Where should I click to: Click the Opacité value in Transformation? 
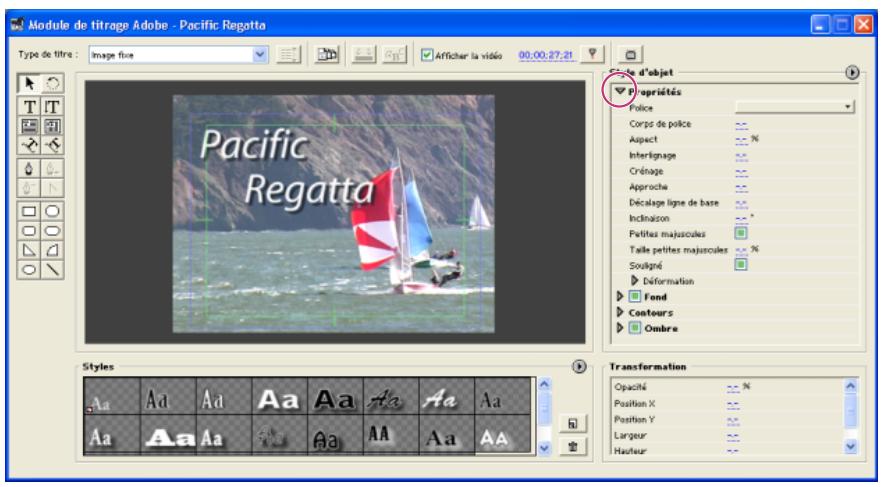(733, 388)
